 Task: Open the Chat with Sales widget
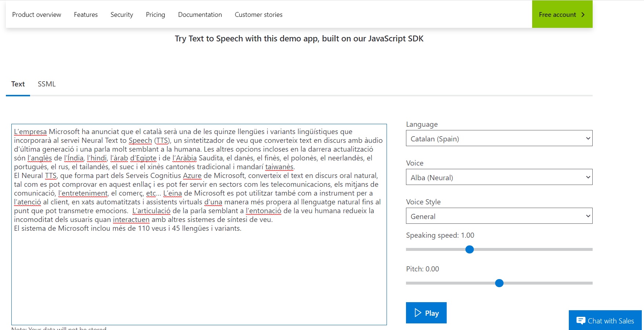tap(610, 321)
